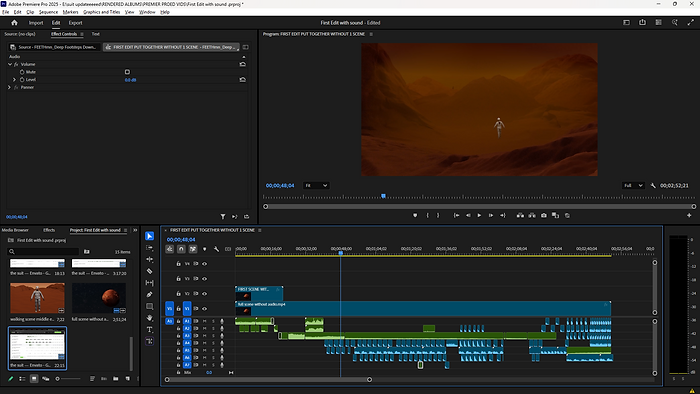Screen dimensions: 700x394
Task: Click the Level value 0.0 dB
Action: [x=130, y=80]
